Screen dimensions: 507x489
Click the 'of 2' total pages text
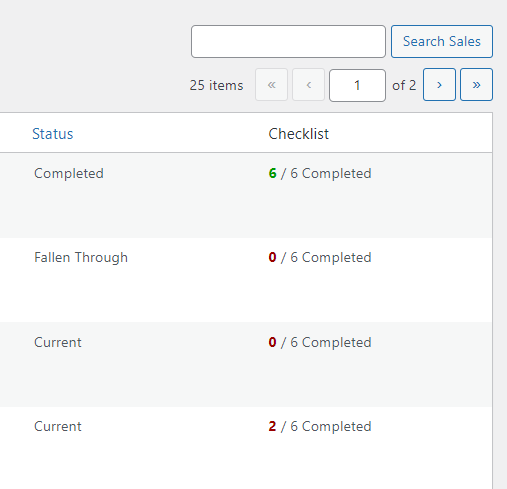pyautogui.click(x=404, y=85)
